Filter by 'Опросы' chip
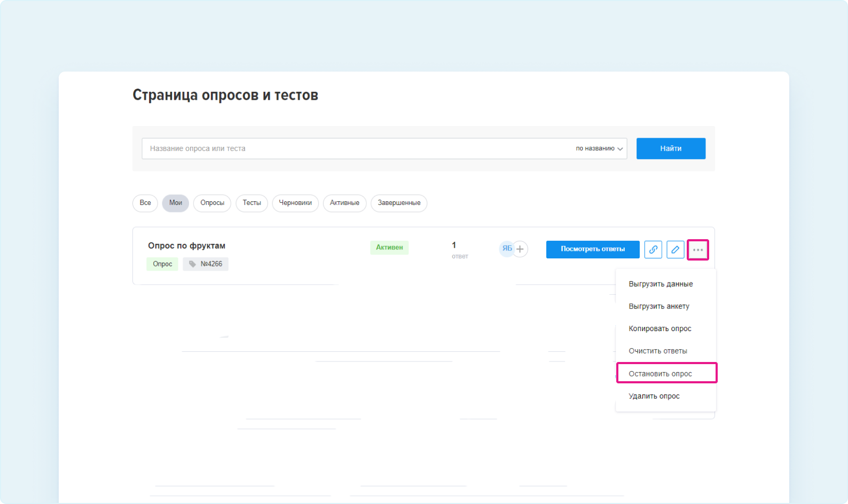The height and width of the screenshot is (504, 848). pos(212,203)
